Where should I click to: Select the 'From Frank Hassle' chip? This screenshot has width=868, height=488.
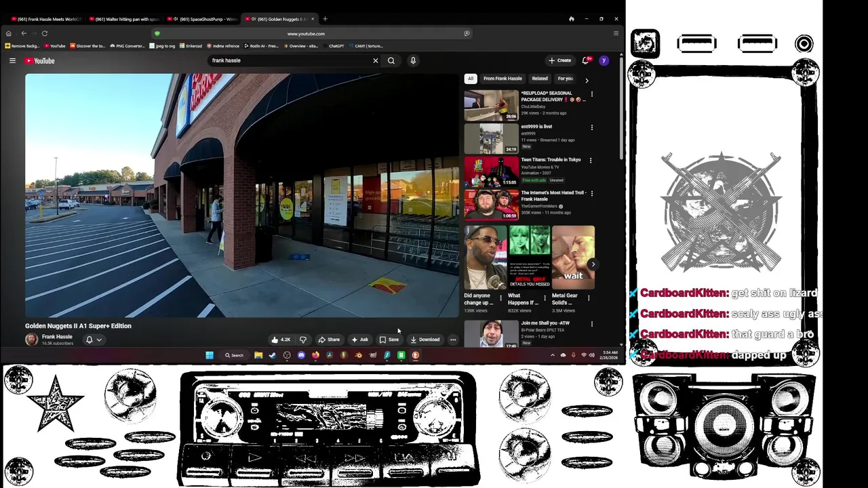[x=502, y=79]
